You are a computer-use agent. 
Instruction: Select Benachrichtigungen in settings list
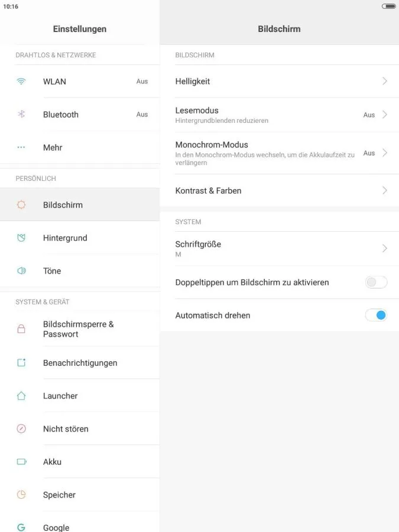pyautogui.click(x=80, y=363)
